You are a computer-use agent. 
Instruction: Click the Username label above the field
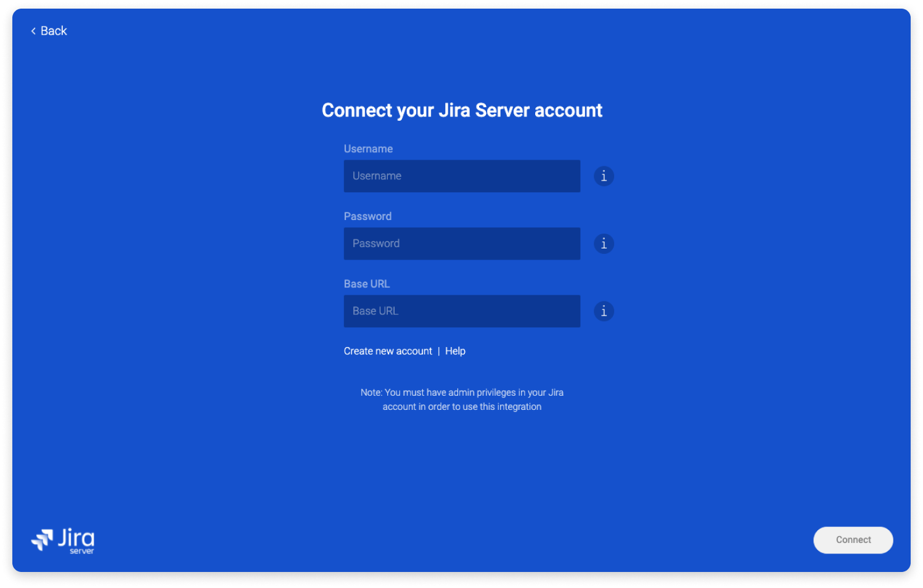(368, 149)
